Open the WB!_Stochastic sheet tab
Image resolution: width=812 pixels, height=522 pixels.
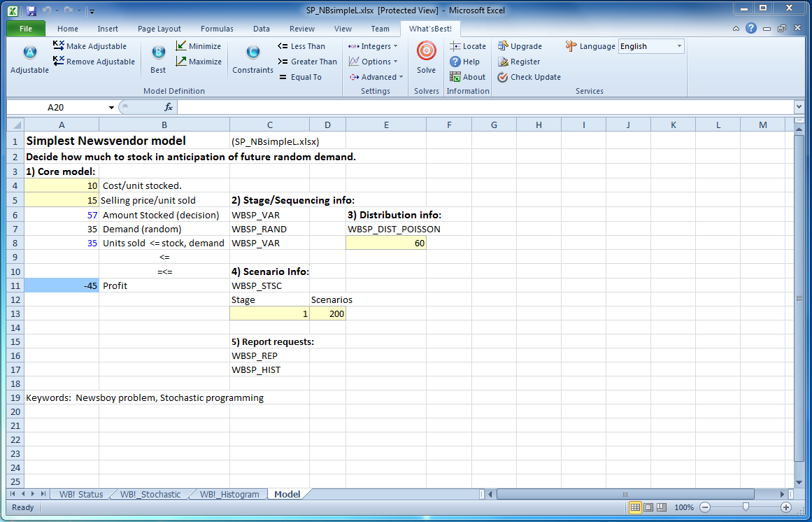click(x=150, y=495)
